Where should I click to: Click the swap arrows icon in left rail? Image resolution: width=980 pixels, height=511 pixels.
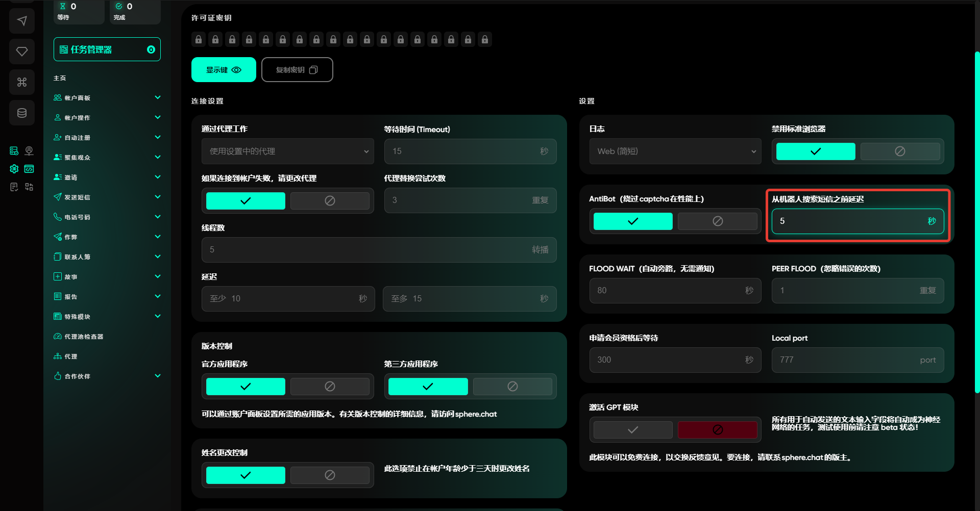[29, 187]
